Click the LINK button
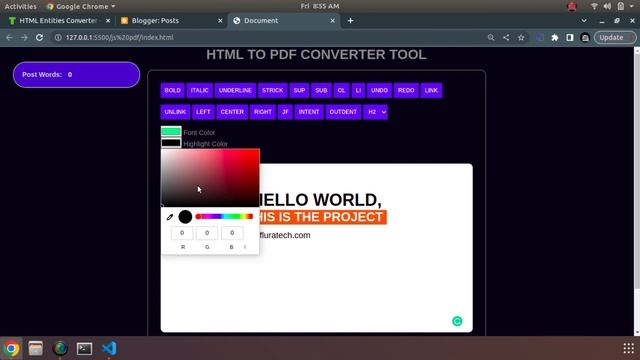 pos(431,90)
